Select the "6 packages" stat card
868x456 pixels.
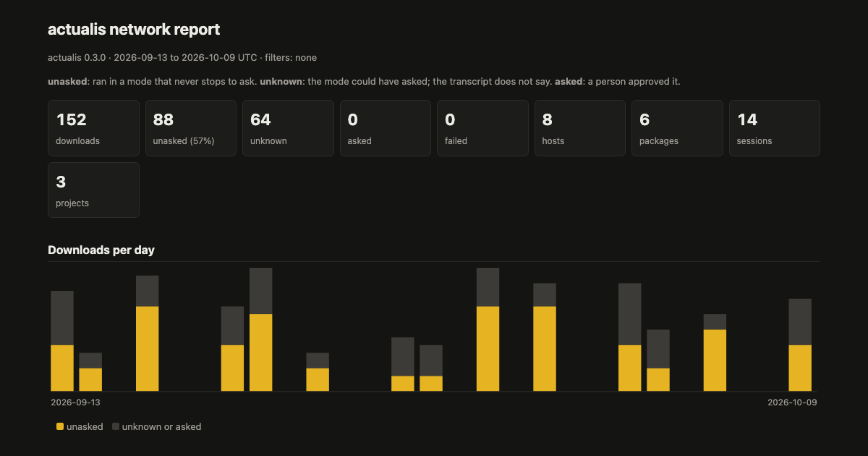coord(677,128)
